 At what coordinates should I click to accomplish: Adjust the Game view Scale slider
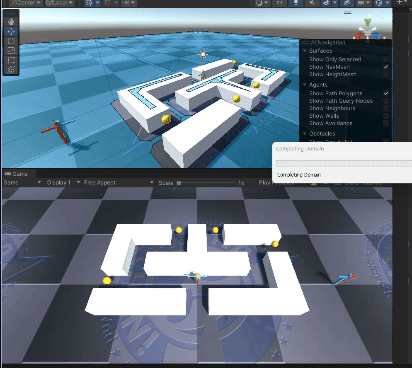point(207,183)
